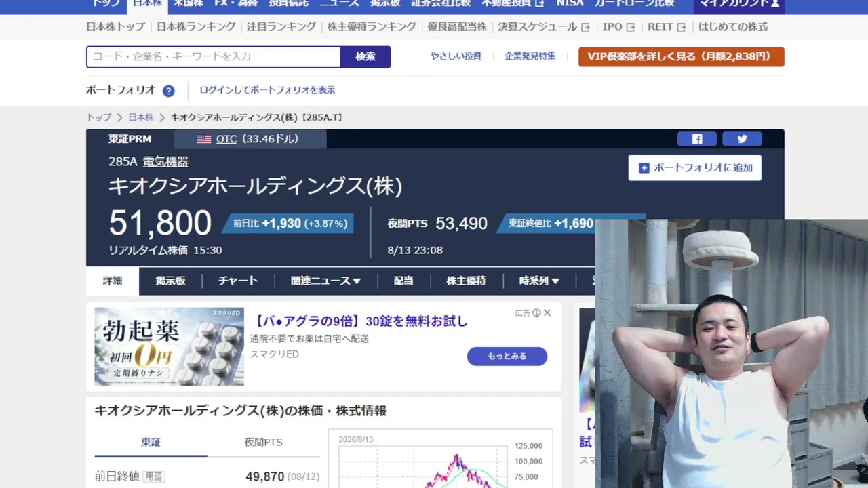Viewport: 868px width, 488px height.
Task: Open the 企業発見特集 link
Action: point(530,56)
